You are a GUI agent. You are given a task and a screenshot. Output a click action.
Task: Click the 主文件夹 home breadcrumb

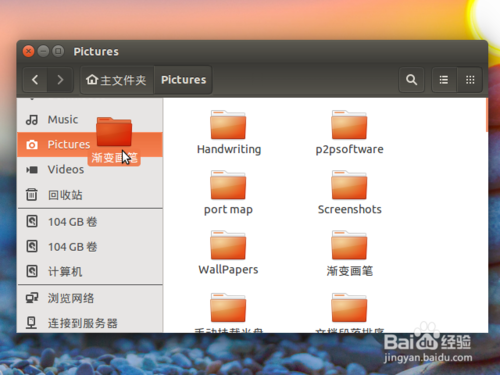point(116,80)
